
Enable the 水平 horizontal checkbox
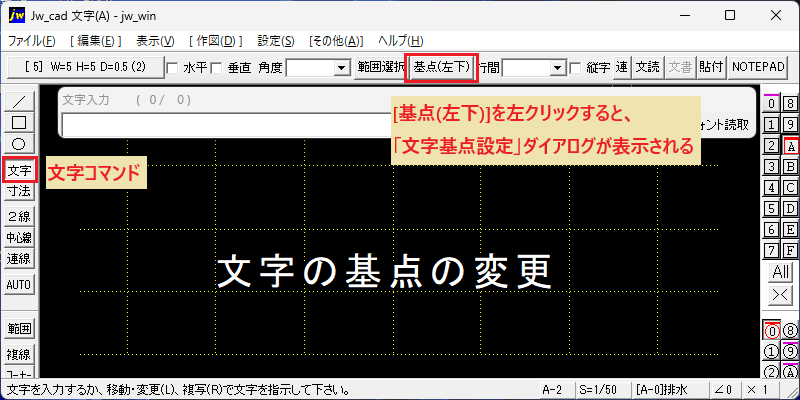coord(172,68)
